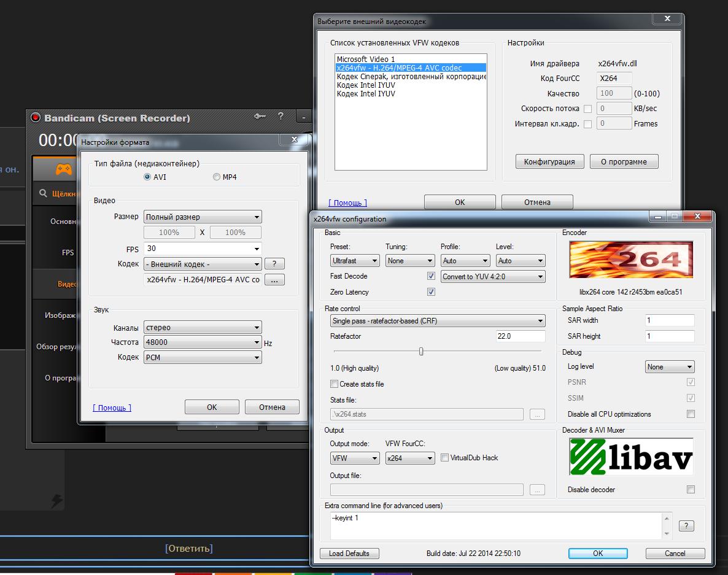Viewport: 728px width, 575px height.
Task: Open the Profile dropdown set to Auto
Action: point(466,261)
